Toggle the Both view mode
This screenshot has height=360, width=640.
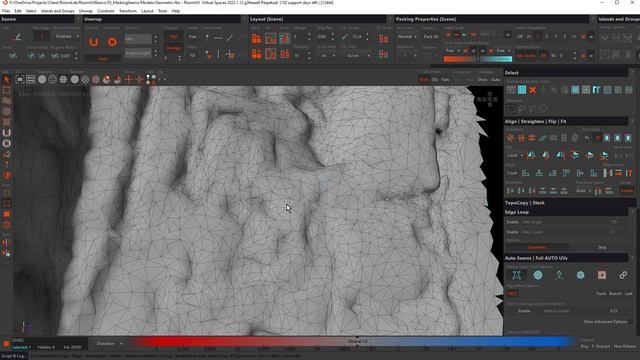point(424,80)
